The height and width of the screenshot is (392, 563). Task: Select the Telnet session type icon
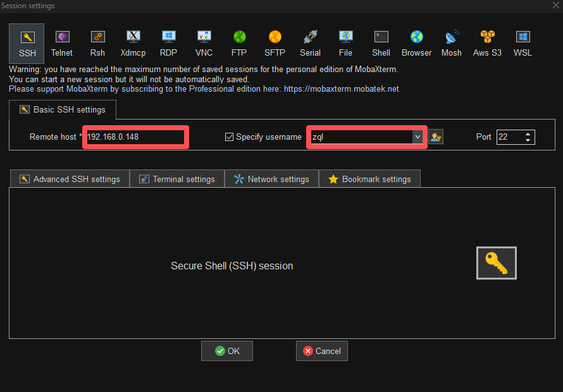point(62,43)
